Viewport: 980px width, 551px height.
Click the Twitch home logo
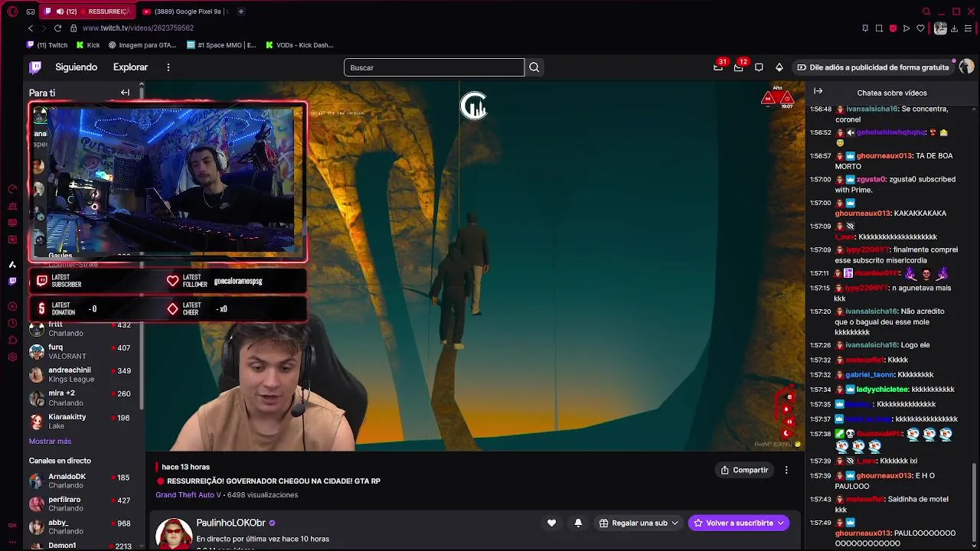pyautogui.click(x=35, y=67)
